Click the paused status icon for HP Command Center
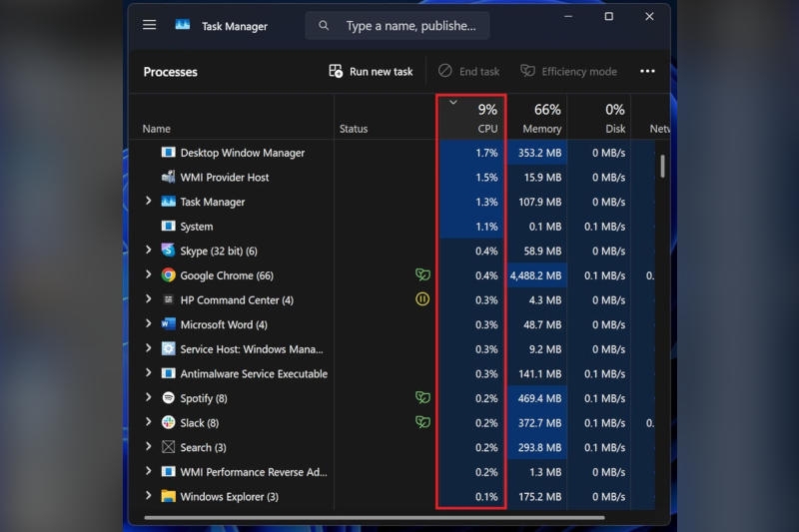The width and height of the screenshot is (799, 532). pos(422,299)
